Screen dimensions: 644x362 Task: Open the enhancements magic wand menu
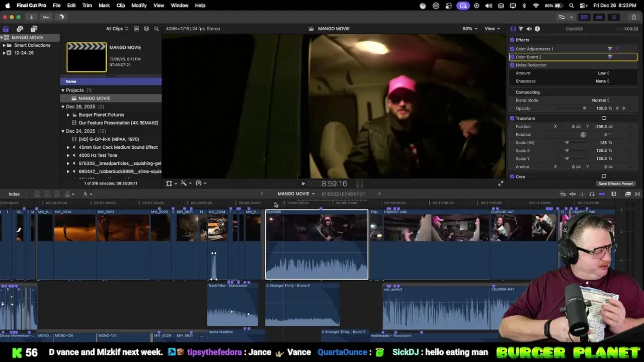tap(185, 184)
